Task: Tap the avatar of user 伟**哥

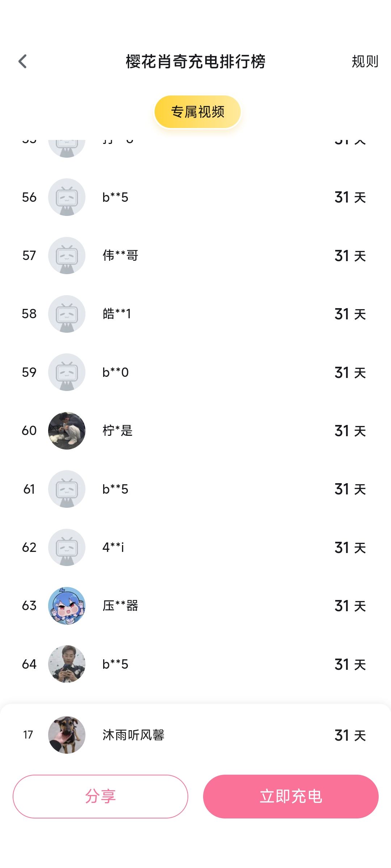Action: 67,255
